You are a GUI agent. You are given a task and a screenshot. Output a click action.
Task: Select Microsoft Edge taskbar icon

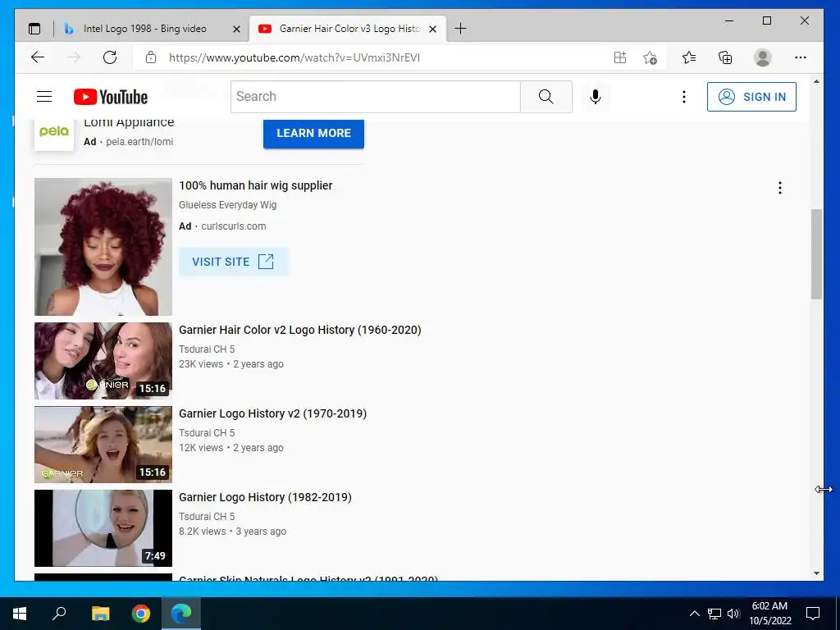pyautogui.click(x=181, y=614)
